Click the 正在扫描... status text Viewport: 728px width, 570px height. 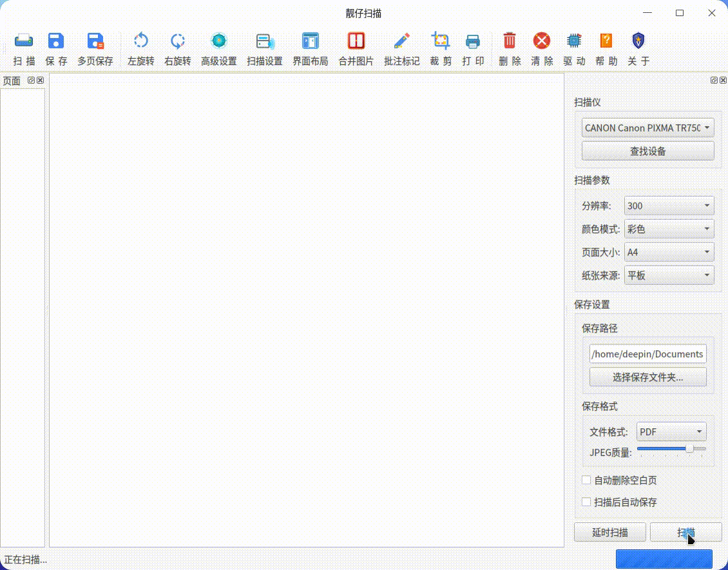pos(26,559)
